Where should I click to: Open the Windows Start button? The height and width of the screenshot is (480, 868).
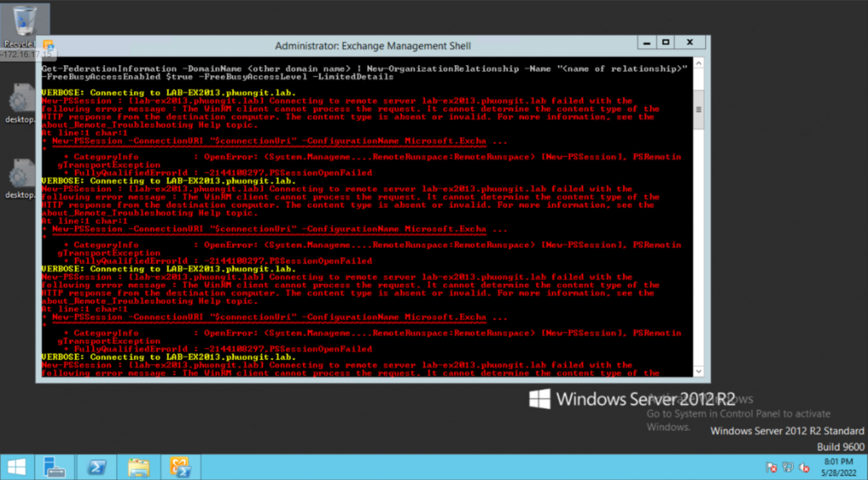(16, 467)
